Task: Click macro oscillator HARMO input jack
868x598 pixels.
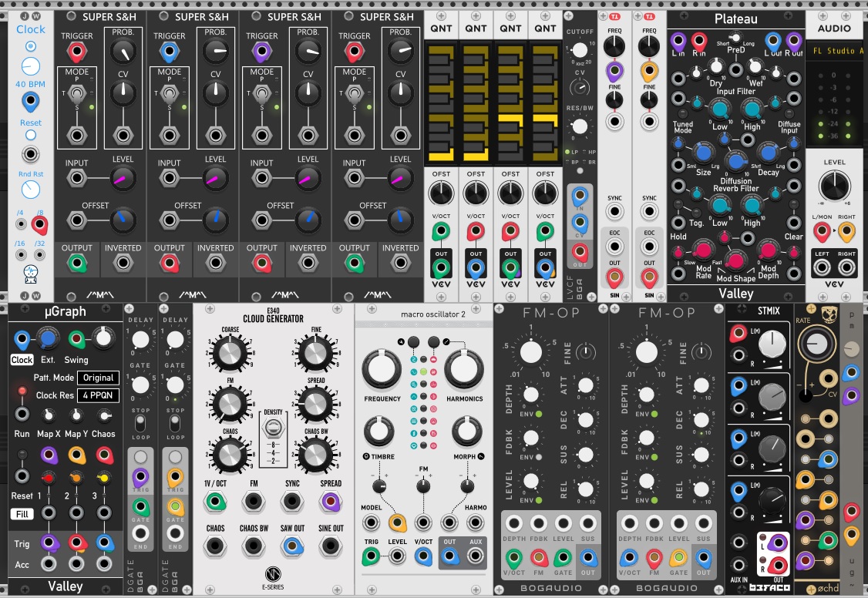Action: (476, 522)
